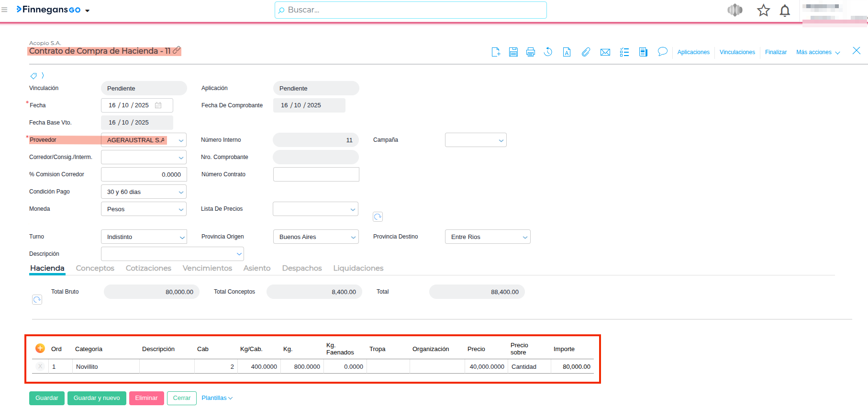Click the pink Eliminar button

(146, 398)
